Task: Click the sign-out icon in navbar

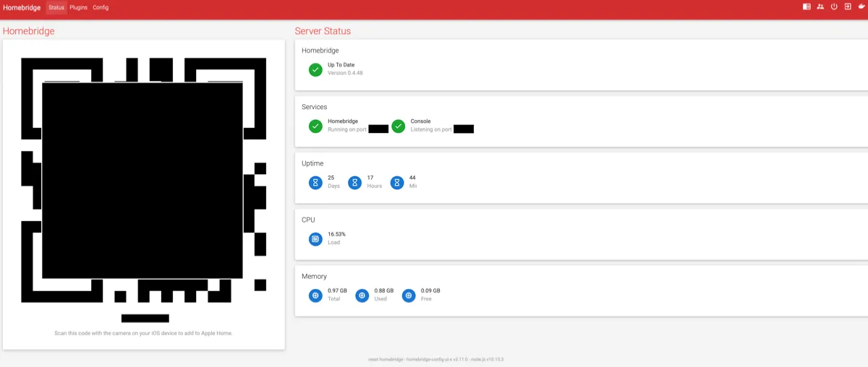Action: click(x=848, y=7)
